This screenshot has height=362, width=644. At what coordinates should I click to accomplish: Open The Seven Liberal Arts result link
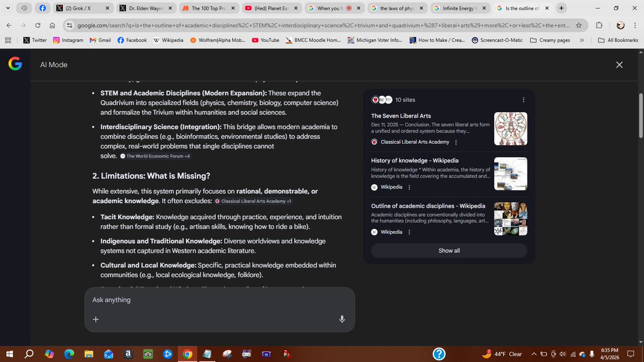tap(401, 115)
